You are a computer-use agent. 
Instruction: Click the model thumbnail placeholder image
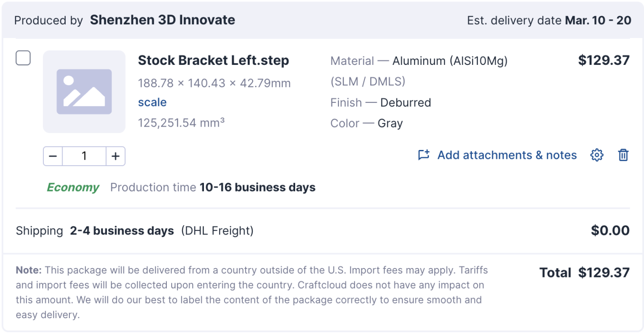click(x=84, y=91)
